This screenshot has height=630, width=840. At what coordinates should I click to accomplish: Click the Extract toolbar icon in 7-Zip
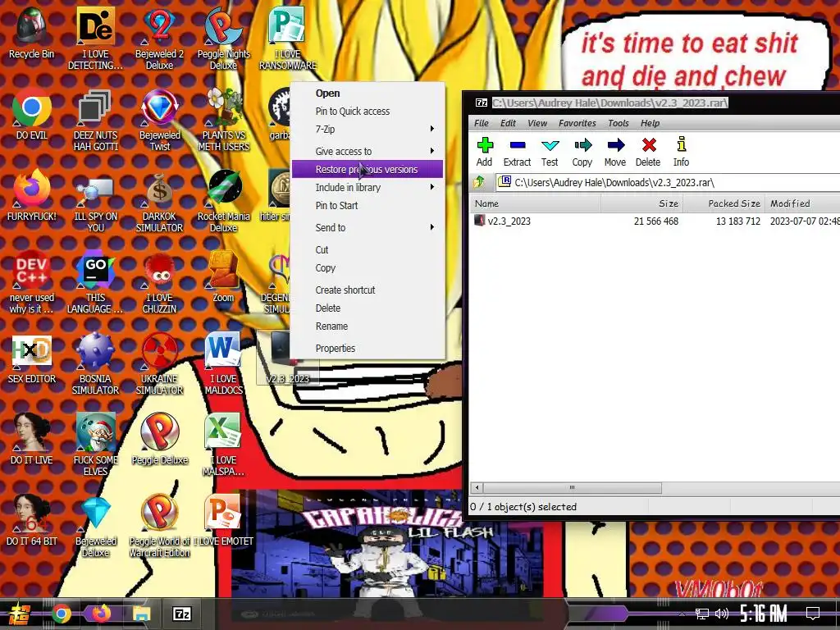(x=517, y=152)
